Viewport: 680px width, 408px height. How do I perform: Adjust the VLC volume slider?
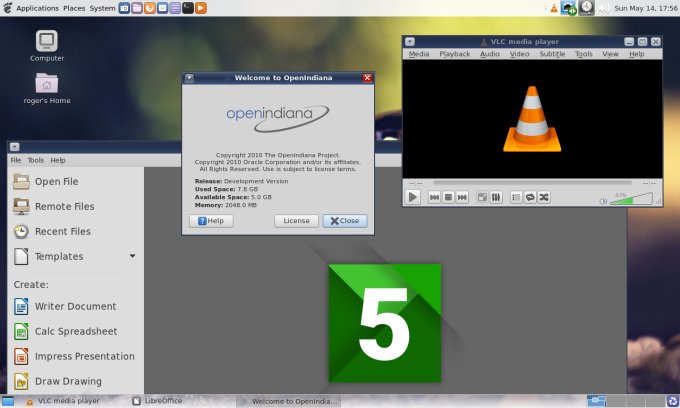coord(633,201)
